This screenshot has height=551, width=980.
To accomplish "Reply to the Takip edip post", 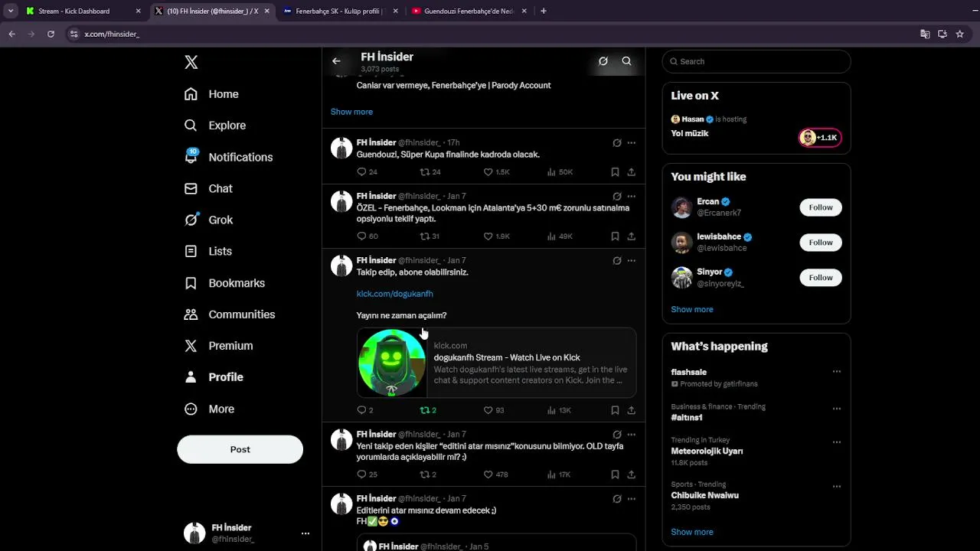I will 364,410.
